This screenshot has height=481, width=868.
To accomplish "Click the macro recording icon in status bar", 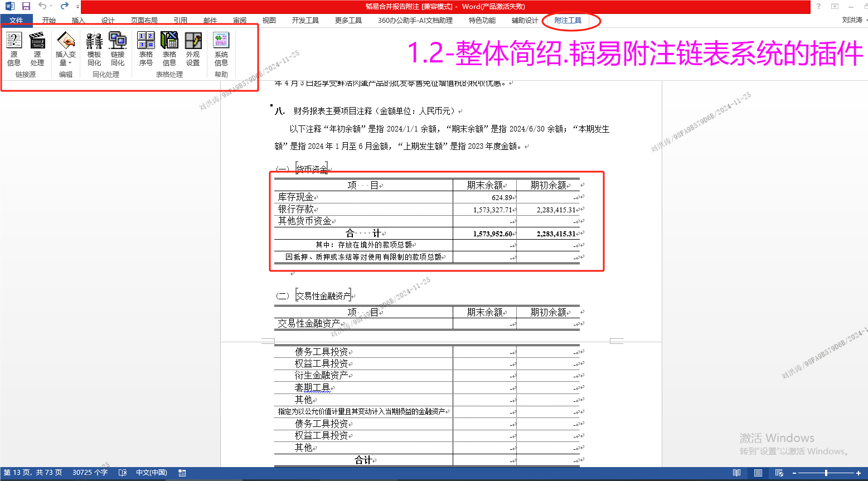I will click(182, 473).
